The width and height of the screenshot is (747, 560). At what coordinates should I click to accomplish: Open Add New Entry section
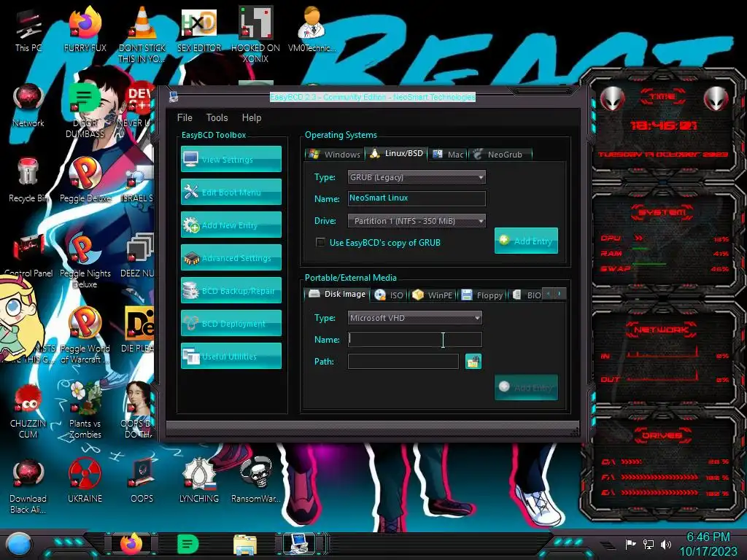coord(231,225)
